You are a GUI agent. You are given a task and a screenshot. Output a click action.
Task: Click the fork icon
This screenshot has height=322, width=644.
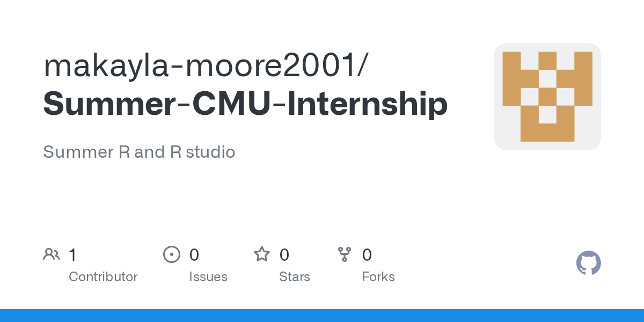345,254
